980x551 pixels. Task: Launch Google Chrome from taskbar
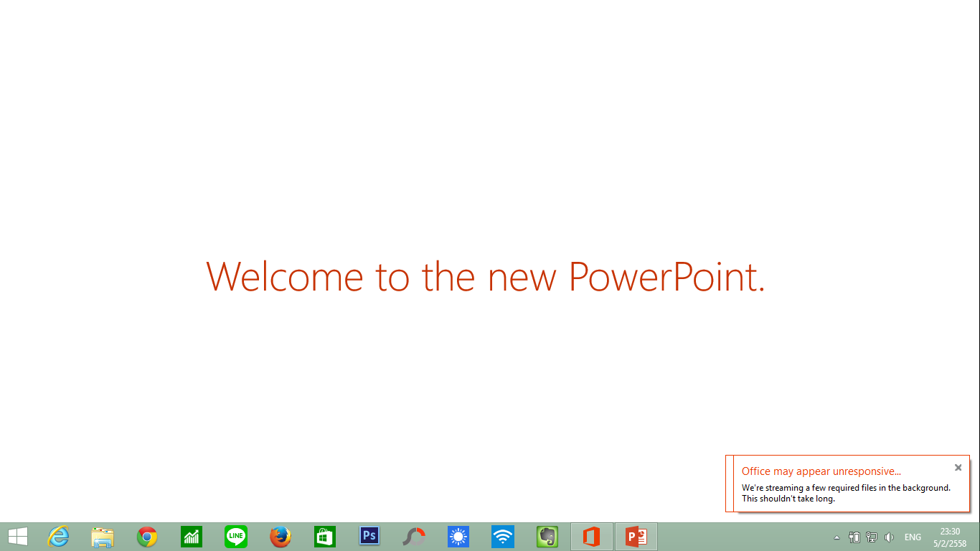[x=147, y=537]
